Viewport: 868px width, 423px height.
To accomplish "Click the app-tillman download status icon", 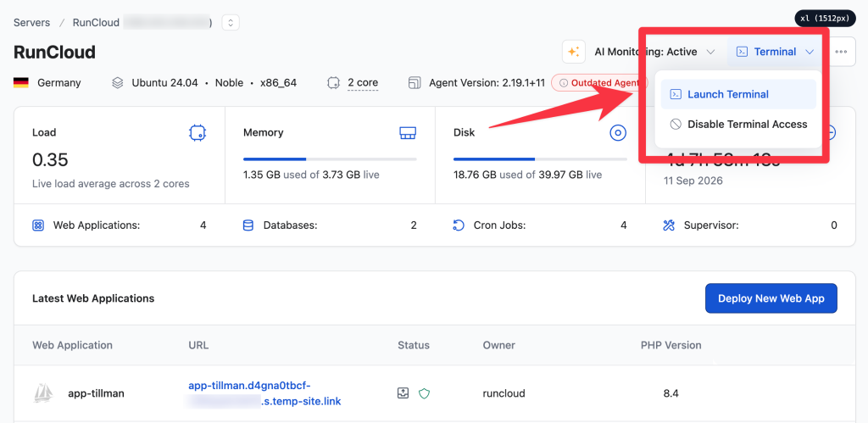I will point(403,393).
